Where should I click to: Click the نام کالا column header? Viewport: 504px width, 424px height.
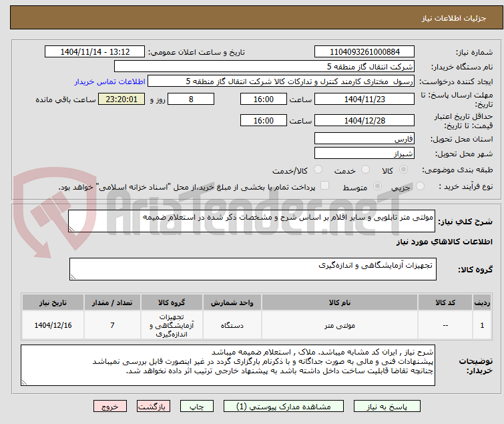[340, 303]
